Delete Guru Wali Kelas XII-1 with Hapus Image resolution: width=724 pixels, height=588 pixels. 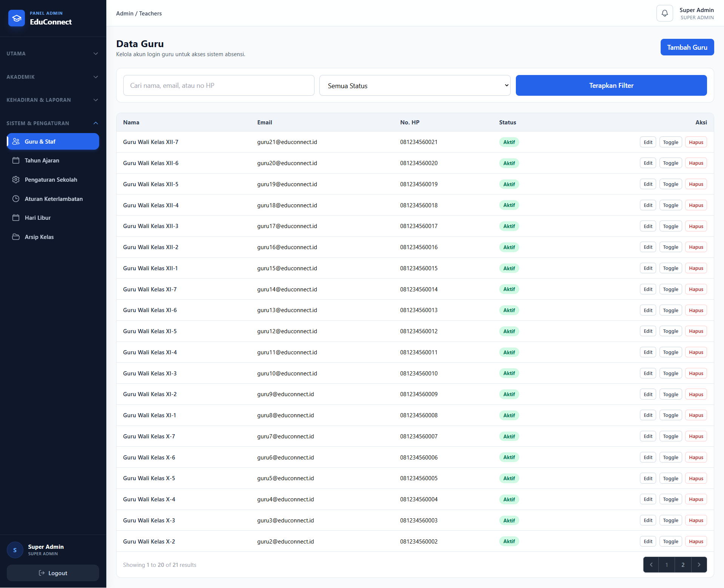[x=696, y=268]
